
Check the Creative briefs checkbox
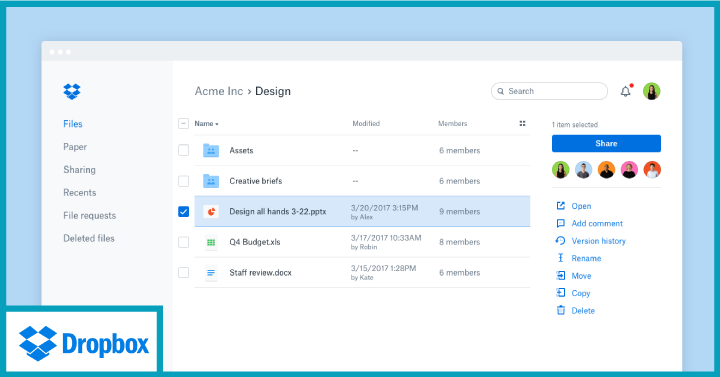183,181
